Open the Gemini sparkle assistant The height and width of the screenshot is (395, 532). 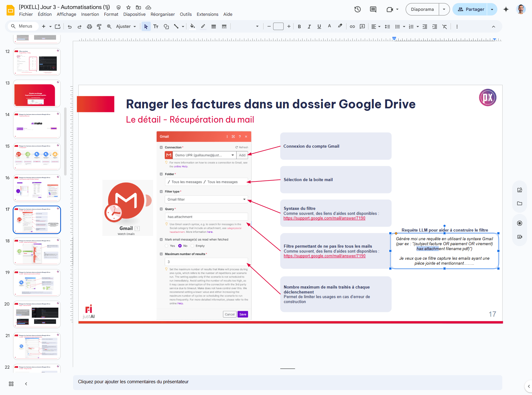tap(506, 9)
